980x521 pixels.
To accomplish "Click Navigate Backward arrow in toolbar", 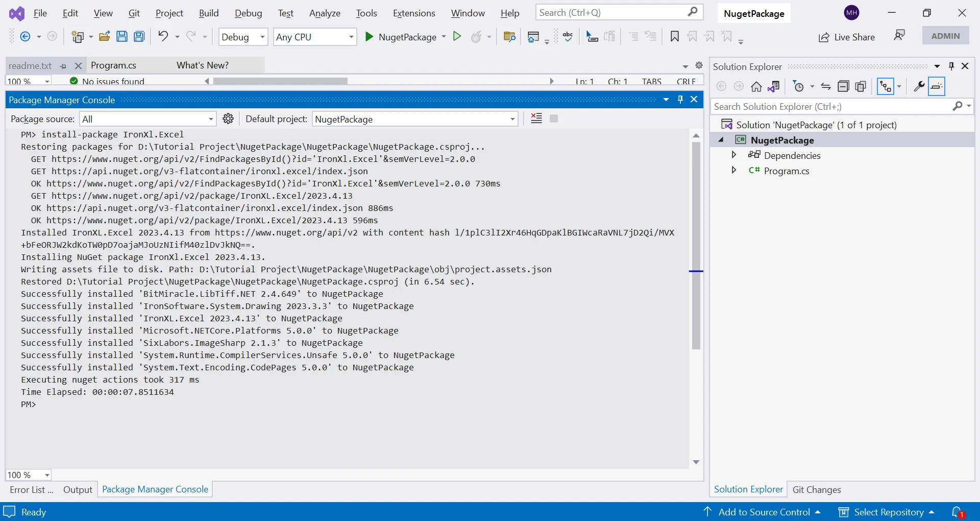I will [25, 36].
